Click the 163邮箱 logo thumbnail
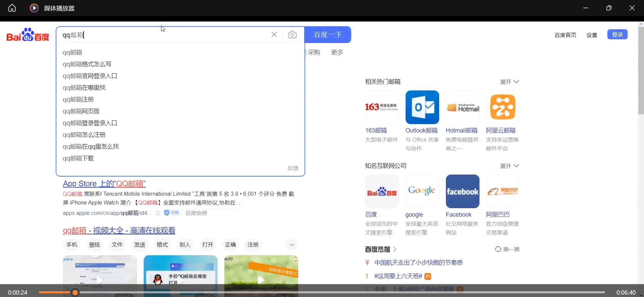 (x=382, y=107)
